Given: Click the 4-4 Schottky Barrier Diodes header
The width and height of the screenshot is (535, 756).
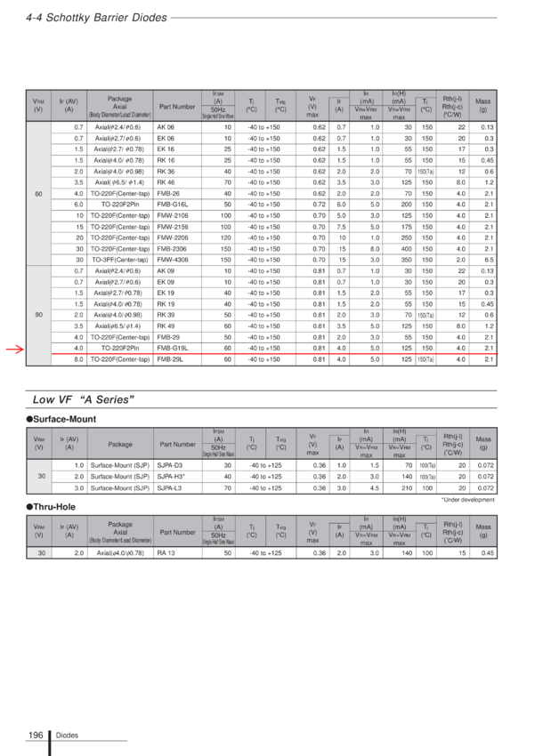Looking at the screenshot, I should click(96, 18).
